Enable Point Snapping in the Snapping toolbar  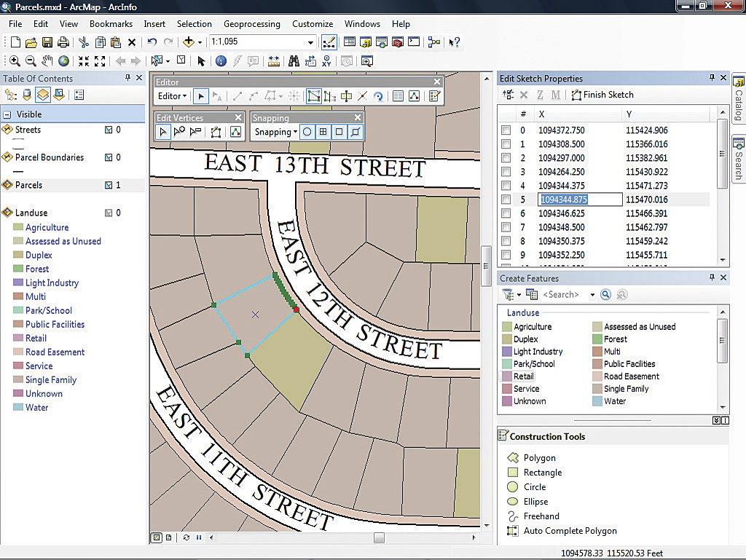click(x=307, y=132)
